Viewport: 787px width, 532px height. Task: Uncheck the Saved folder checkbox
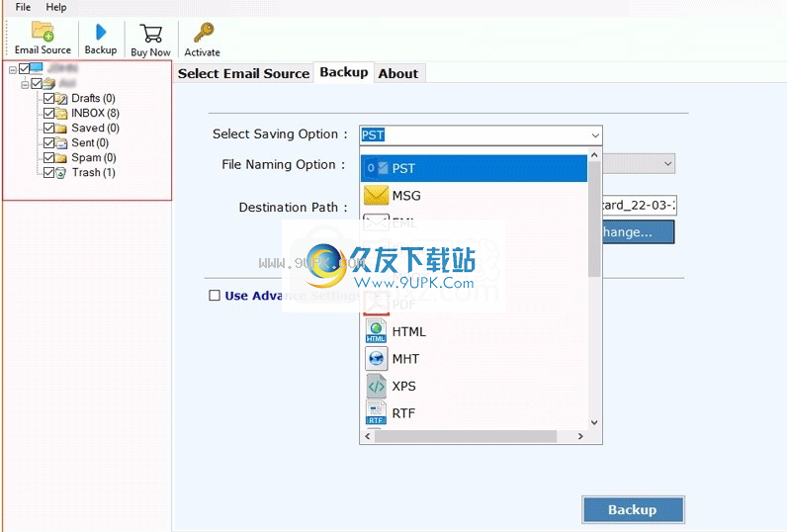(x=48, y=128)
